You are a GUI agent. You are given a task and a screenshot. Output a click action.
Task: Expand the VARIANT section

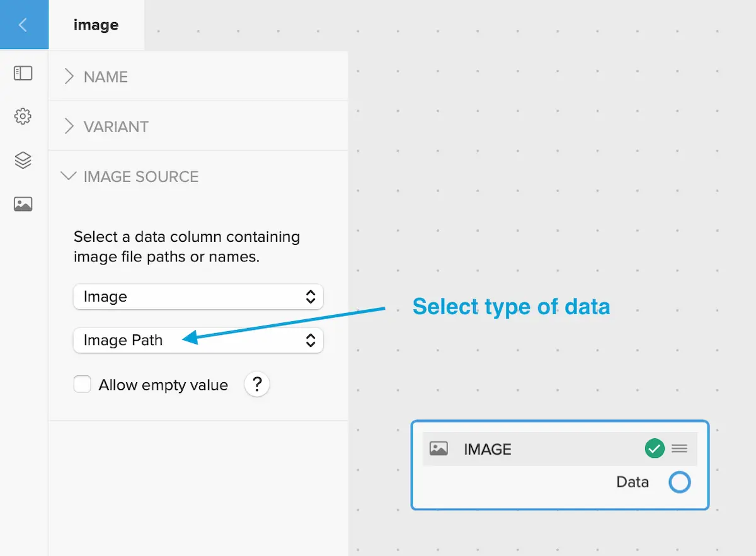(198, 126)
